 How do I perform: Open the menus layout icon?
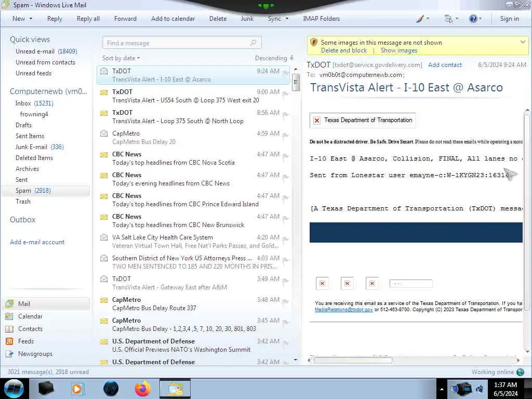pos(451,19)
